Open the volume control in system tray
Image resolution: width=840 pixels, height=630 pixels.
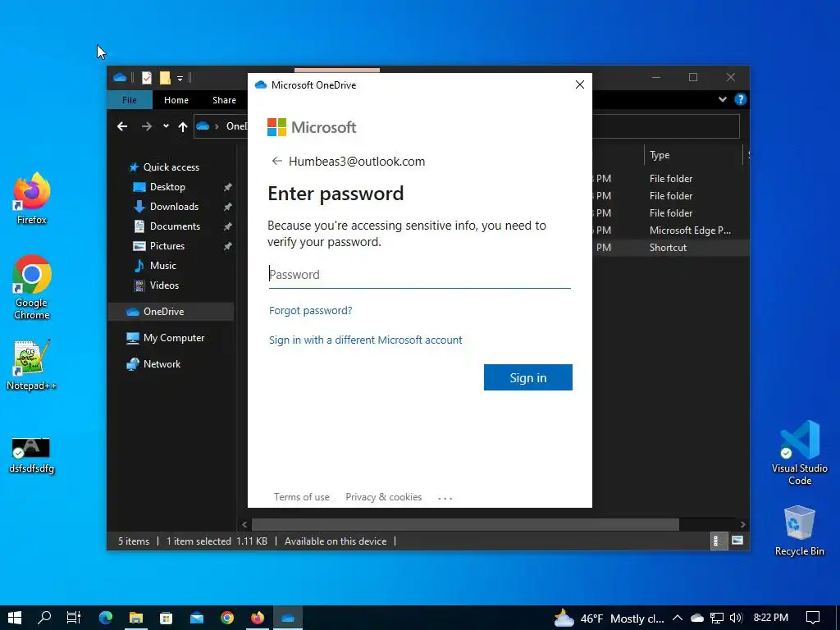point(736,618)
